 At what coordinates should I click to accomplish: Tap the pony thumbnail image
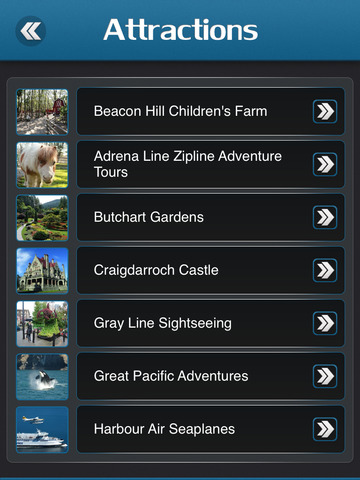click(x=42, y=165)
